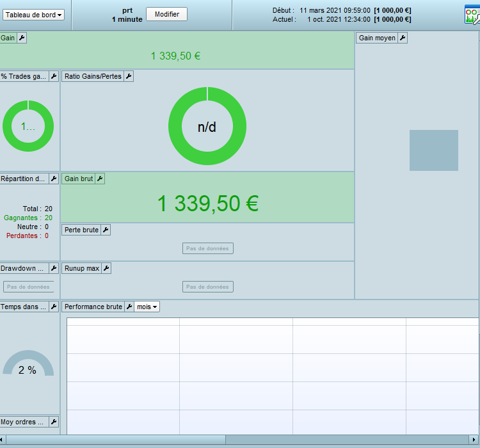Screen dimensions: 480x448
Task: Click the Runup max label
Action: tap(82, 268)
